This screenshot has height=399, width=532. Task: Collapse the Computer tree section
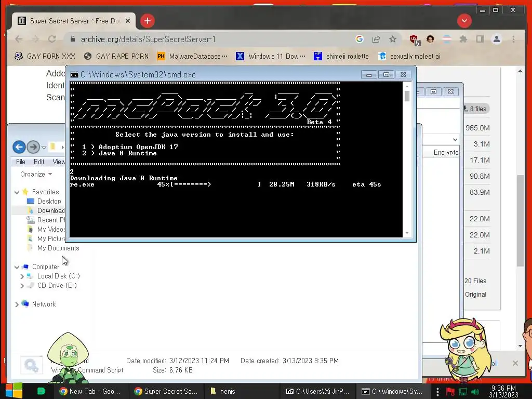17,267
